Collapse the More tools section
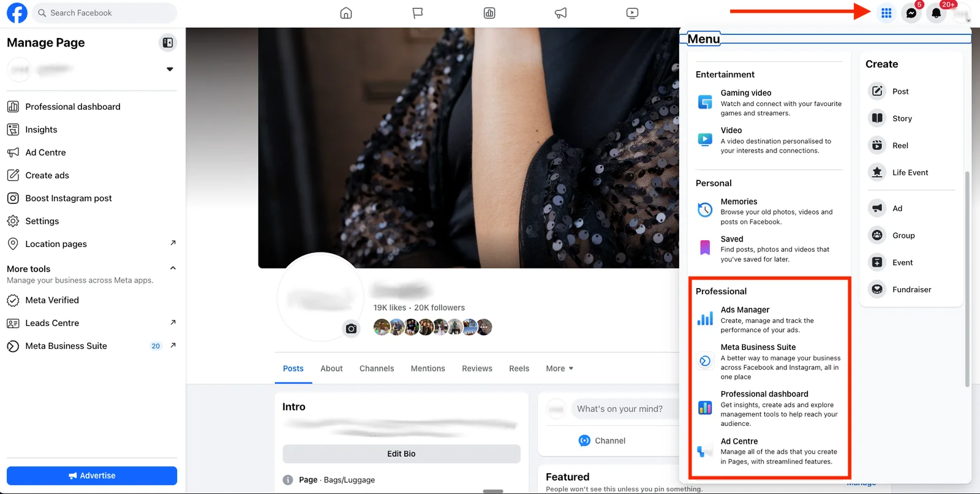The image size is (980, 494). tap(173, 268)
